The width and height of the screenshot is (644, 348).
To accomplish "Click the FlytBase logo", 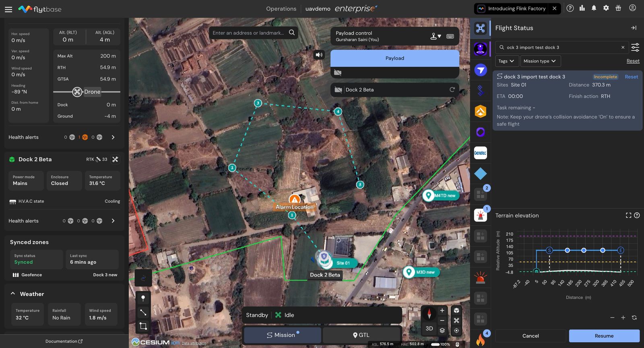I will tap(40, 9).
